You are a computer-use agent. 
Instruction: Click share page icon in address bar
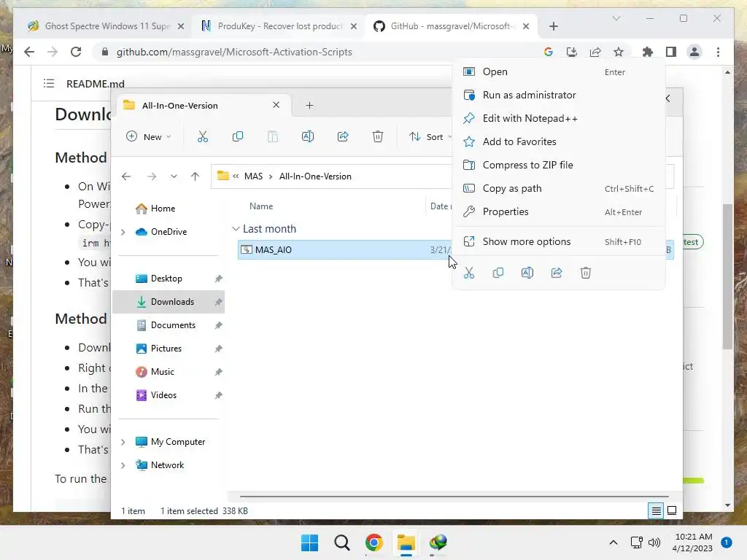pos(595,52)
